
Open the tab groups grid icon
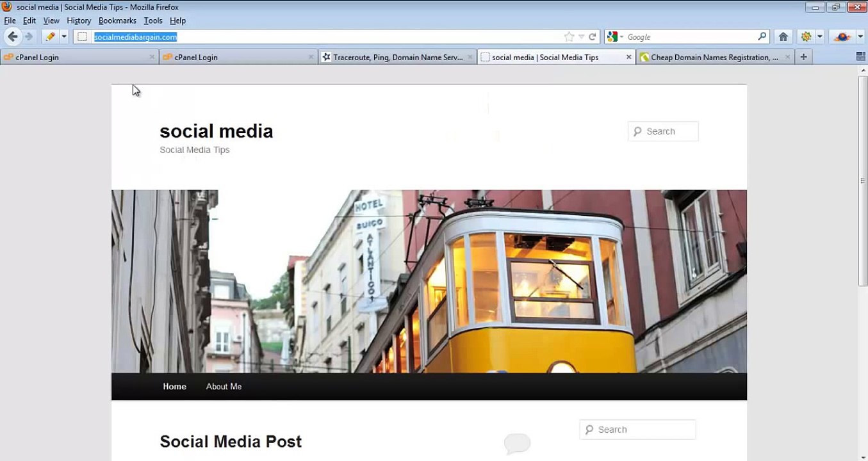click(860, 57)
